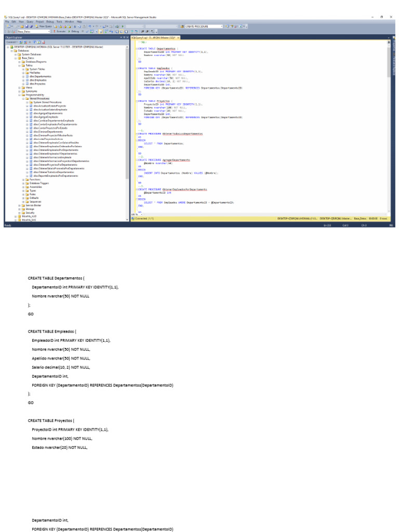
Task: Click the server root node in Object Explorer
Action: tap(56, 47)
